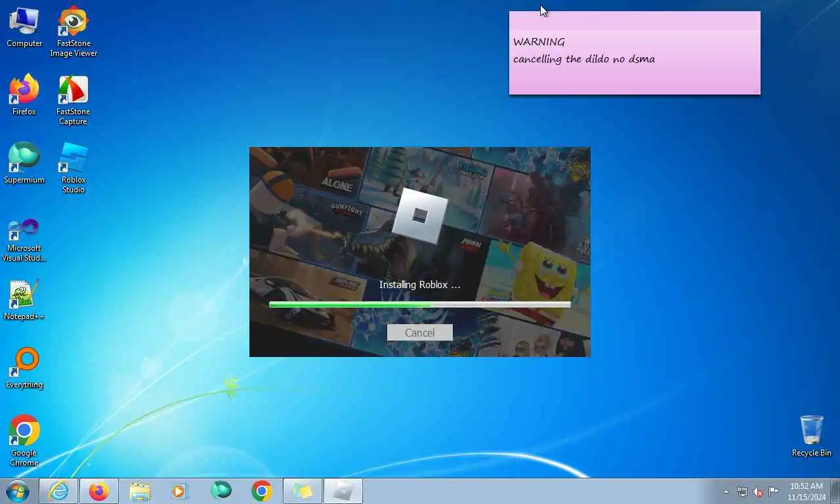Select the Everything search shortcut
Screen dimensions: 840x504
(24, 369)
